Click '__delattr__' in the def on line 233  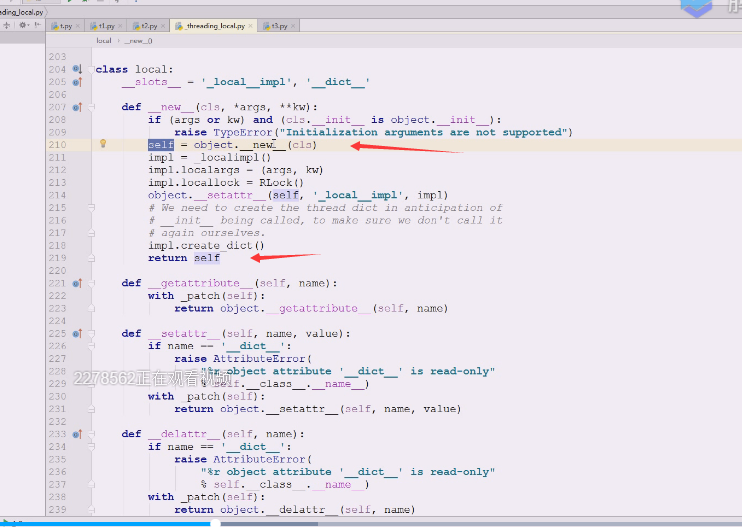(x=184, y=434)
